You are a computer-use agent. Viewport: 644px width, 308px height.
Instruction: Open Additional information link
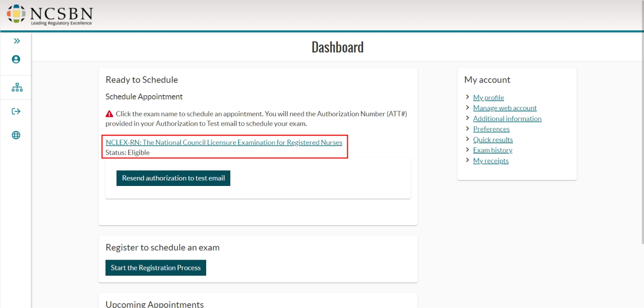(507, 118)
